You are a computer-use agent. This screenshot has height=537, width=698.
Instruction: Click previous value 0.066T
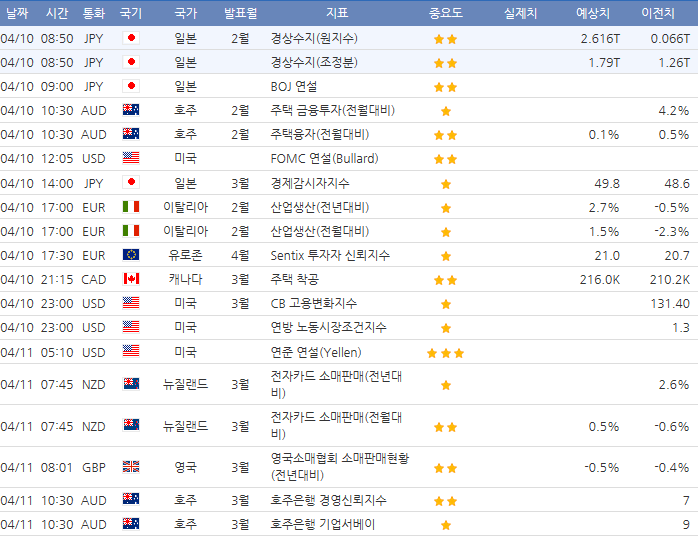670,39
